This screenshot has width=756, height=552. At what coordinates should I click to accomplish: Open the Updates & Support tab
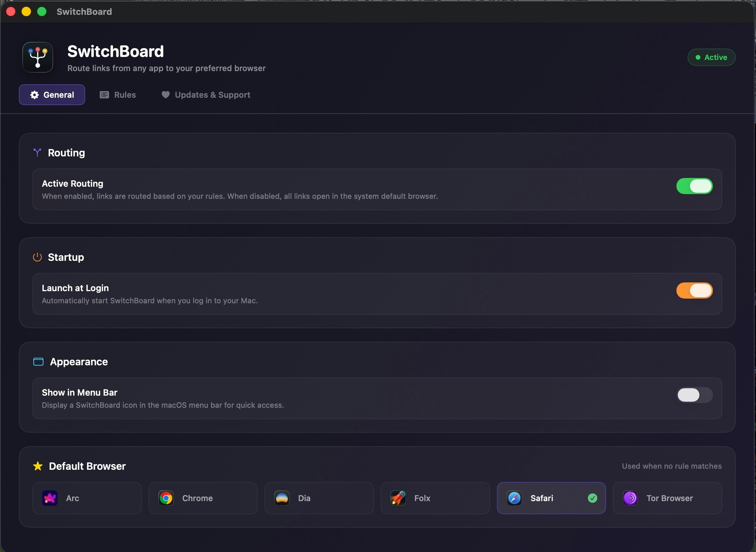coord(206,95)
